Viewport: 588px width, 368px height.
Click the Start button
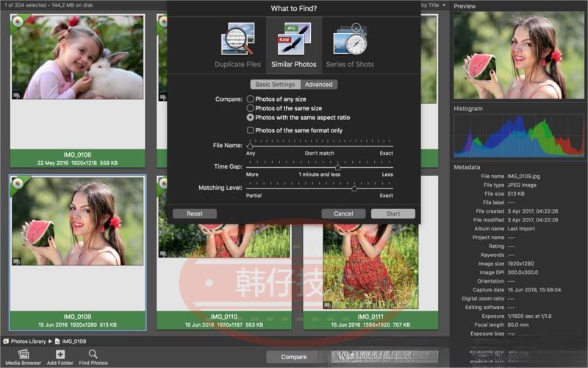(x=393, y=213)
